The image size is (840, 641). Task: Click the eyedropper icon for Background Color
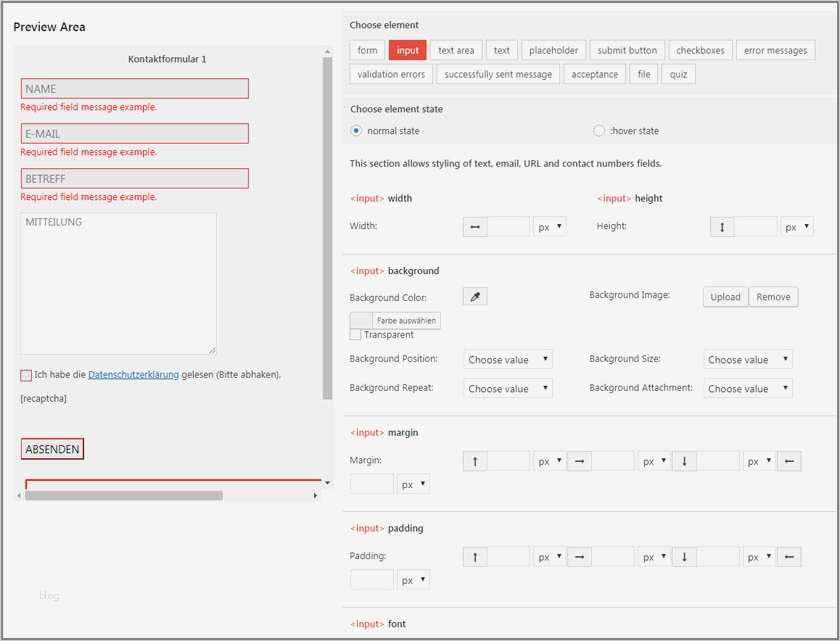[x=474, y=295]
